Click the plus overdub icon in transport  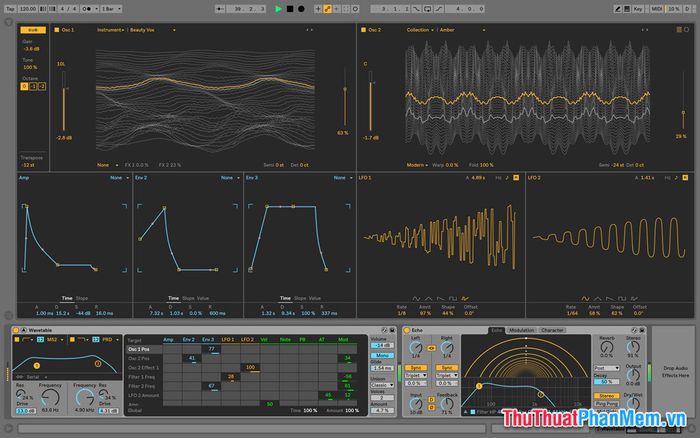(x=318, y=8)
